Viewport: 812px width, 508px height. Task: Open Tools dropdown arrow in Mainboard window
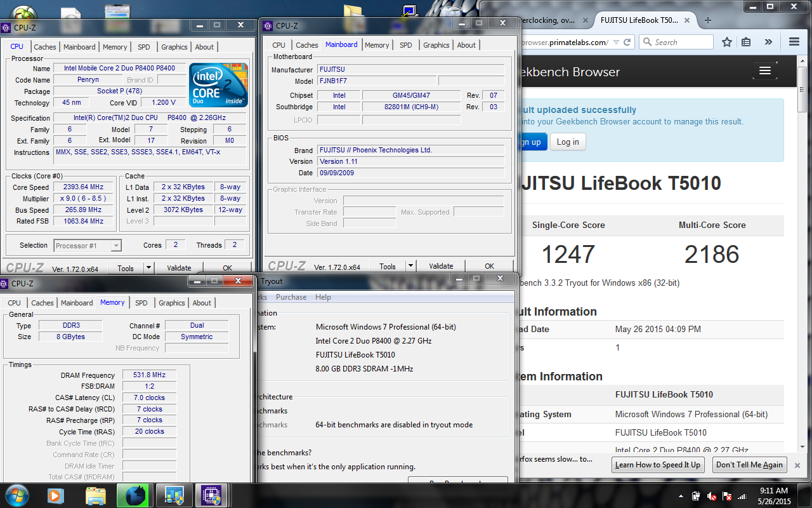(410, 266)
